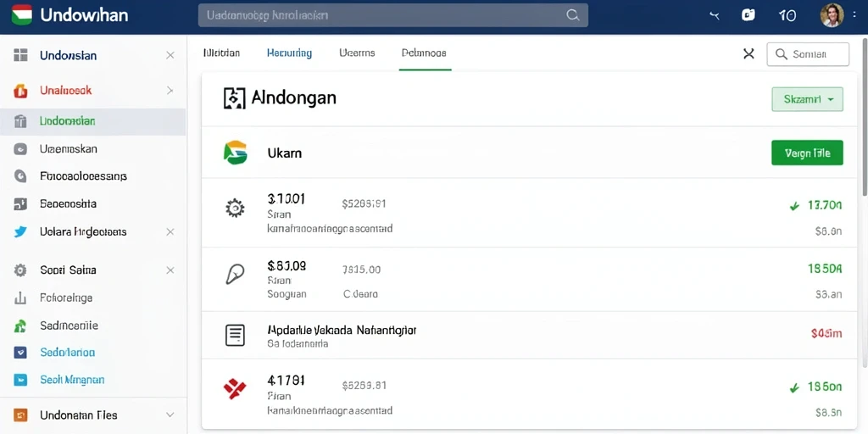Switch to the Pelmnoas tab

pyautogui.click(x=424, y=53)
